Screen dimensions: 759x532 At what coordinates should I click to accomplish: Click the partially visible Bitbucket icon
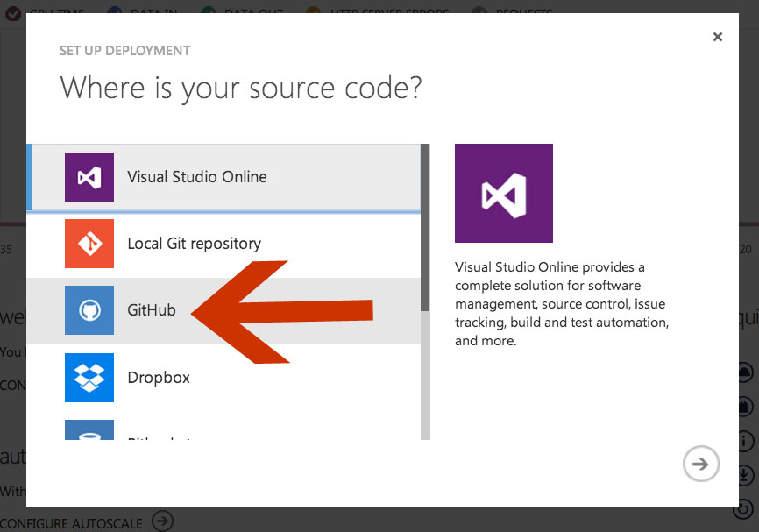(89, 429)
